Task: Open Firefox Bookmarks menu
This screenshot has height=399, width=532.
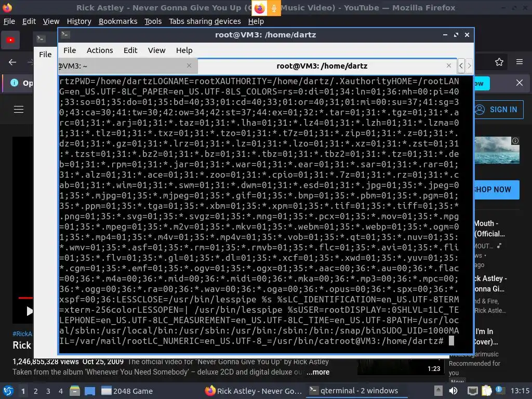Action: (x=118, y=21)
